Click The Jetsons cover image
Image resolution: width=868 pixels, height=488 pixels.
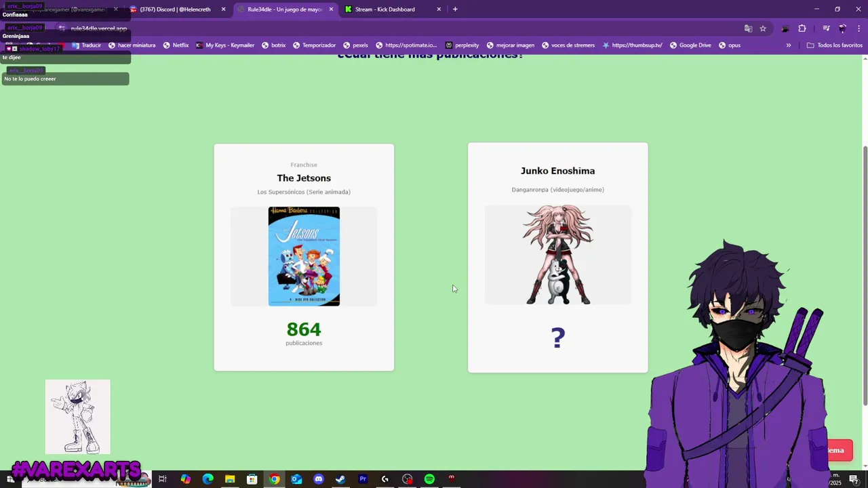pyautogui.click(x=304, y=256)
